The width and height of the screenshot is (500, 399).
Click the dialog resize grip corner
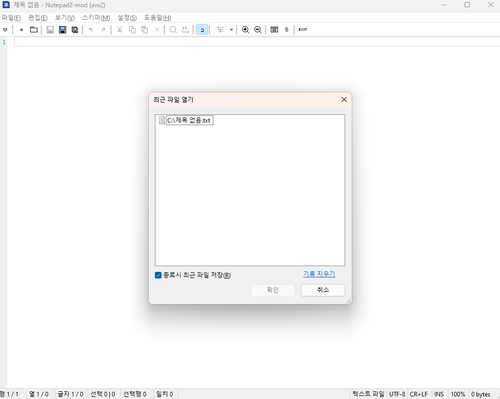(x=348, y=301)
